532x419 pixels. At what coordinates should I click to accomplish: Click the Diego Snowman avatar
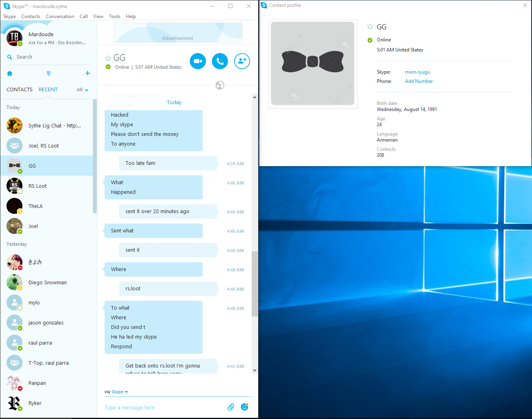[x=14, y=282]
